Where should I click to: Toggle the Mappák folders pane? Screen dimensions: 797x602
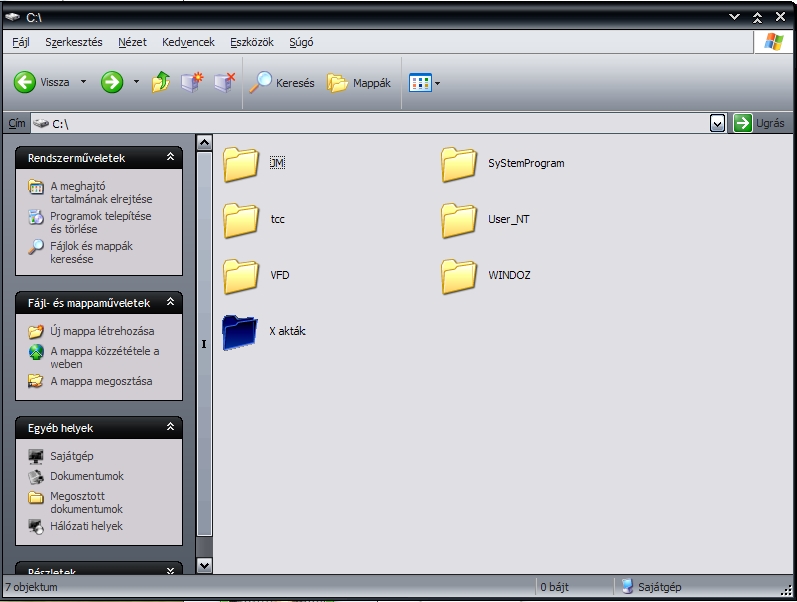coord(359,82)
